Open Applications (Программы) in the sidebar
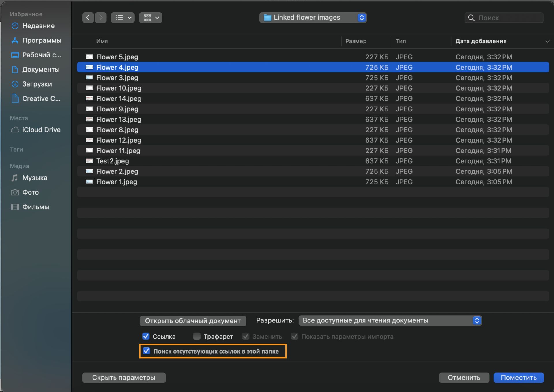This screenshot has height=392, width=554. coord(42,40)
